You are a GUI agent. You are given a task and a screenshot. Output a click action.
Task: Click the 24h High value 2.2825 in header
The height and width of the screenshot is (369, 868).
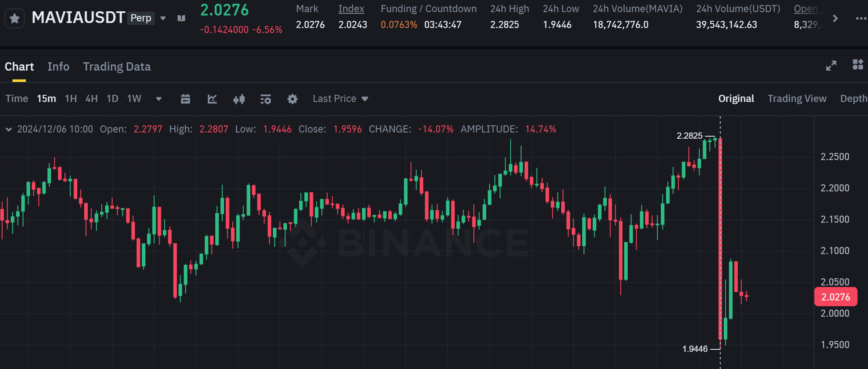(x=504, y=25)
